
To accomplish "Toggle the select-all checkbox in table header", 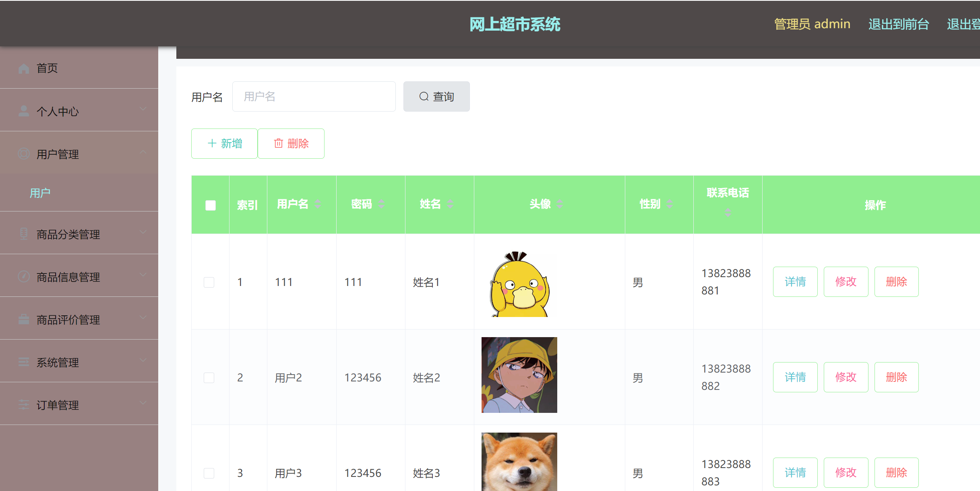I will pyautogui.click(x=210, y=205).
